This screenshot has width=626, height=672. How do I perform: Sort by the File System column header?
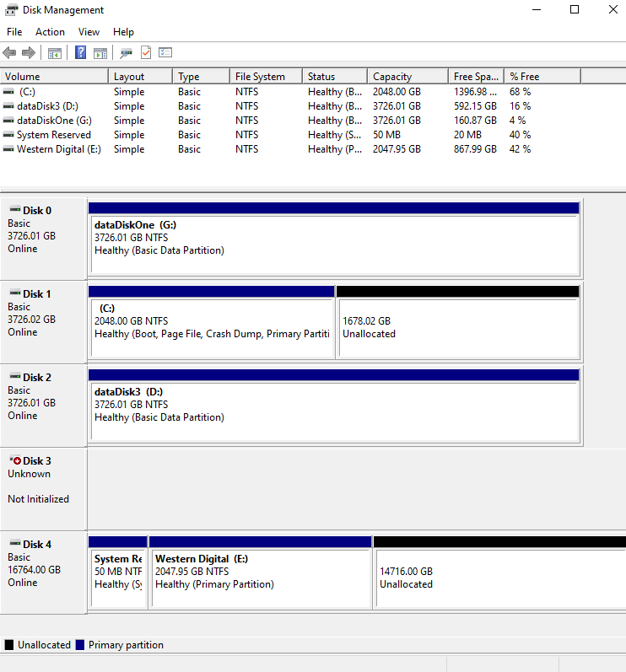coord(267,76)
